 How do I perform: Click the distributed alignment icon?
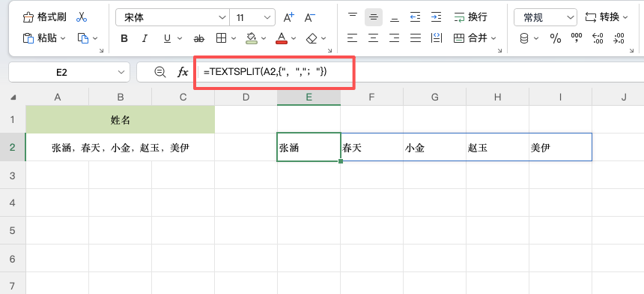[x=436, y=38]
